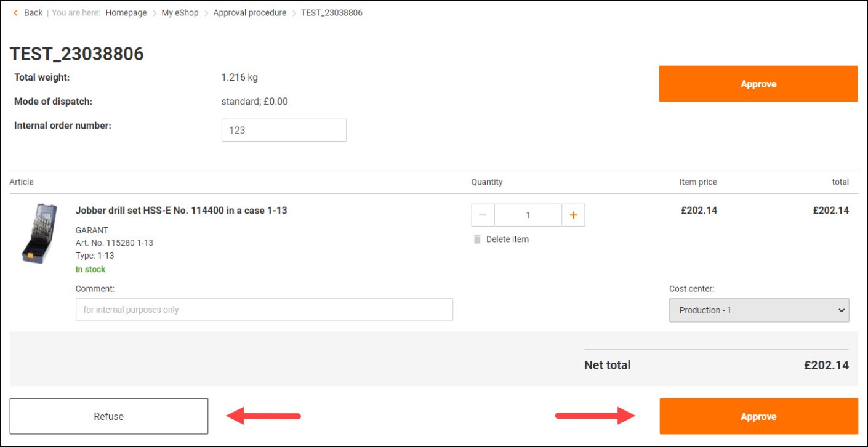Focus the Internal order number field
This screenshot has width=868, height=447.
pos(284,131)
